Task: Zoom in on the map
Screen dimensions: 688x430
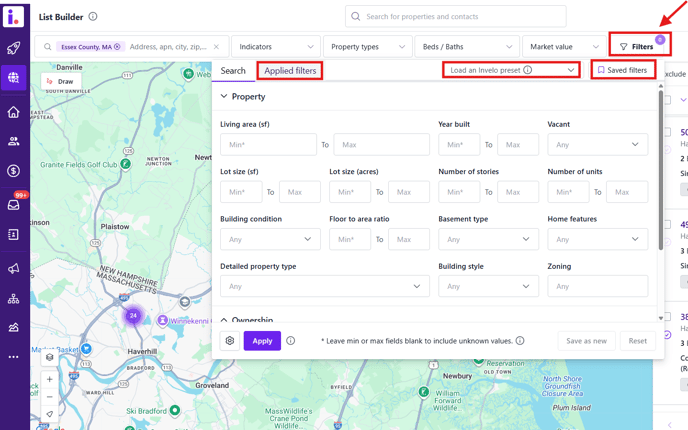Action: pos(50,380)
